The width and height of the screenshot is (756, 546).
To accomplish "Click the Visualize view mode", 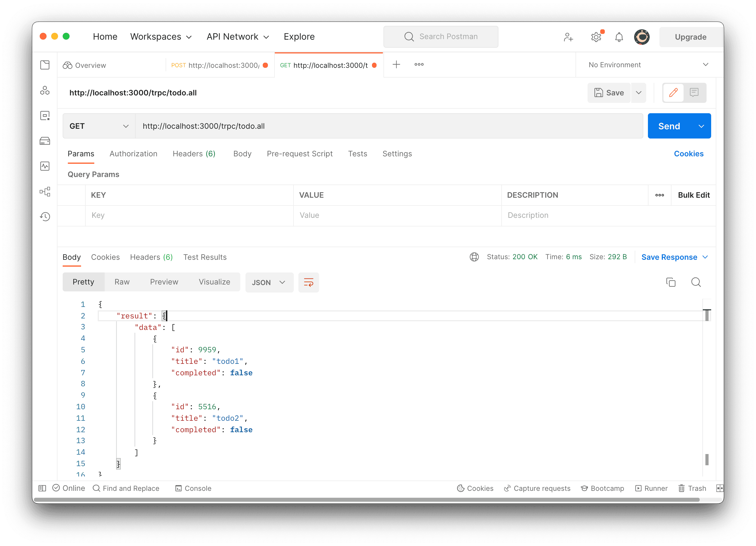I will point(214,282).
